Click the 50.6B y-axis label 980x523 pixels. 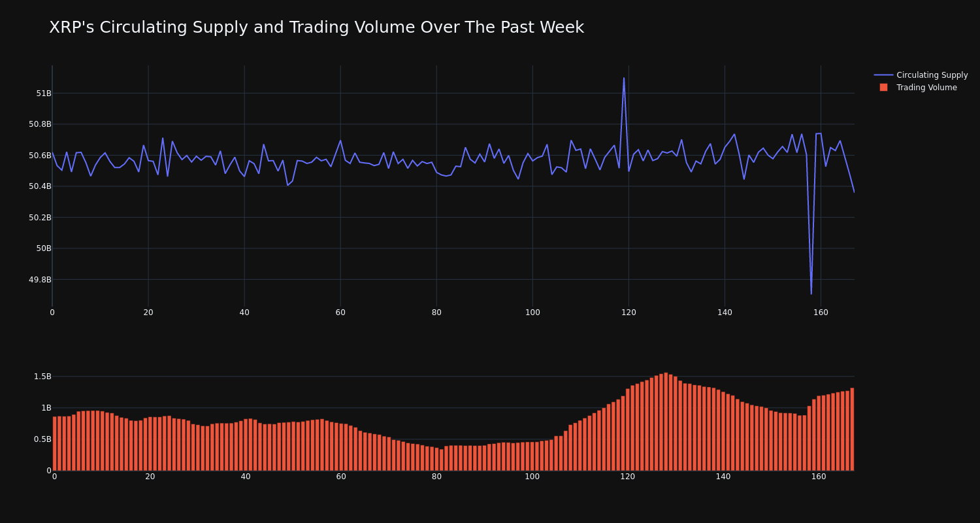[x=40, y=156]
